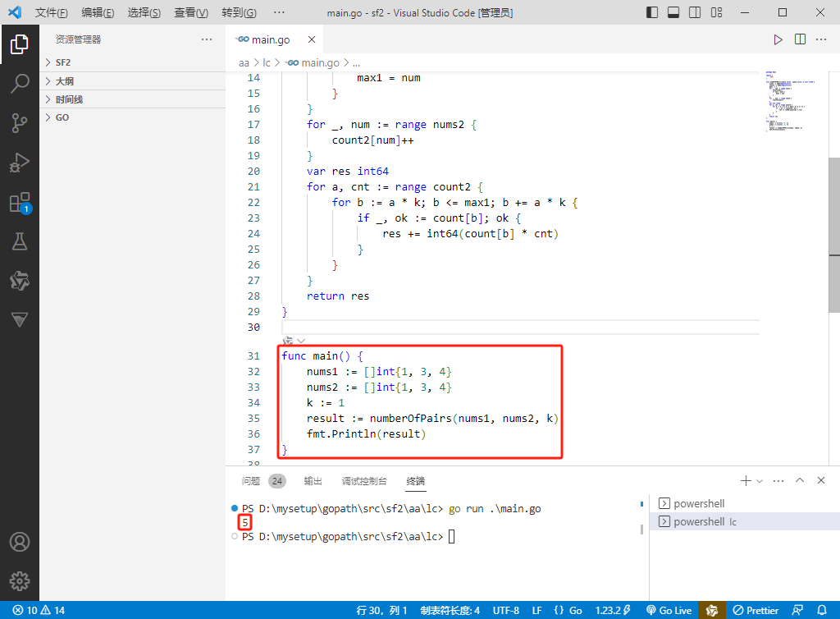The image size is (840, 619).
Task: Change the UTF-8 file encoding
Action: pos(505,611)
